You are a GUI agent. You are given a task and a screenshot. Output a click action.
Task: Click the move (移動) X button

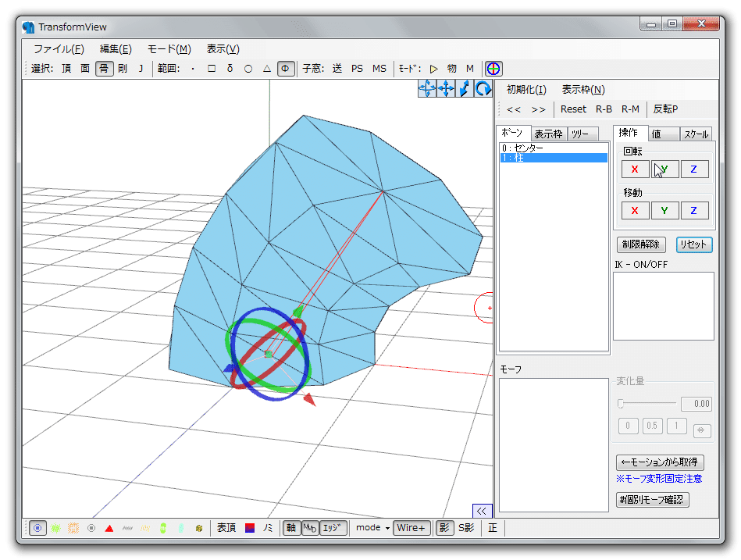tap(635, 211)
